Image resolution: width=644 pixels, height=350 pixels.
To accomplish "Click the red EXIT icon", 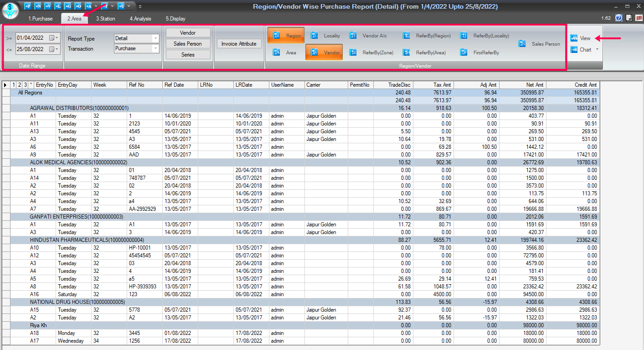I will [x=639, y=18].
